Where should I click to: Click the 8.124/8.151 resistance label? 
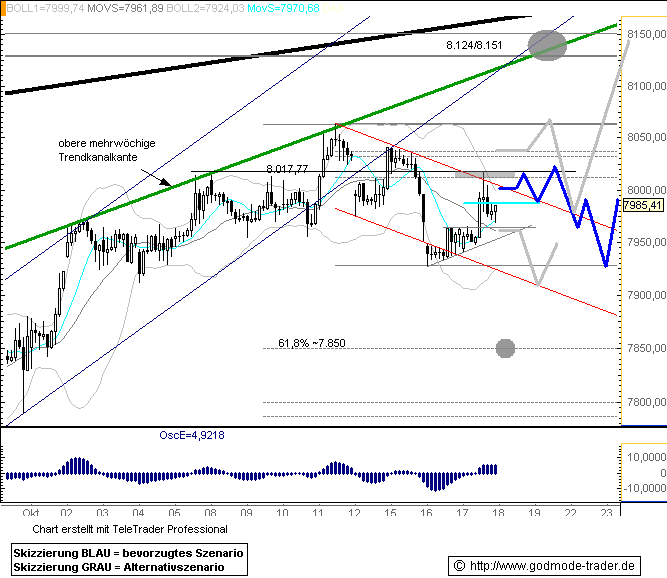pos(474,45)
